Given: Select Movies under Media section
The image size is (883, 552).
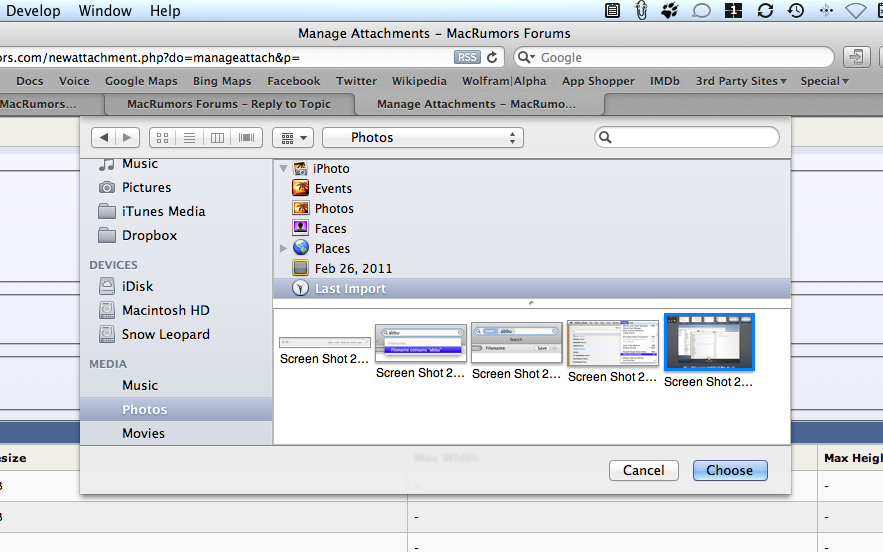Looking at the screenshot, I should (144, 433).
